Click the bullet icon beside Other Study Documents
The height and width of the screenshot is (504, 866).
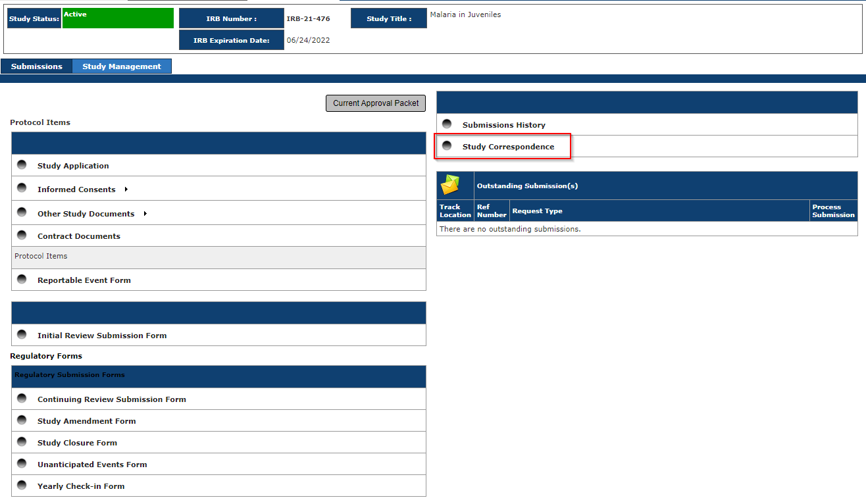pos(22,213)
